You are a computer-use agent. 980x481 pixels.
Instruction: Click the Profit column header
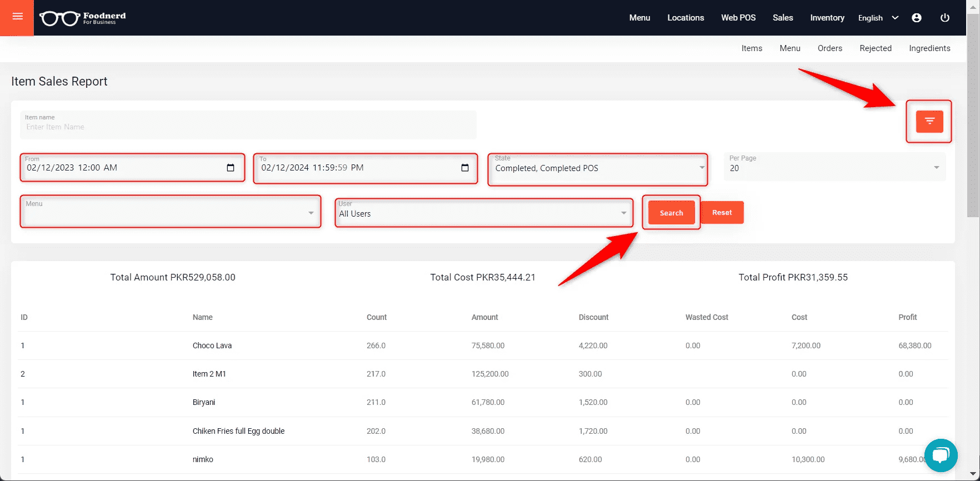(908, 317)
